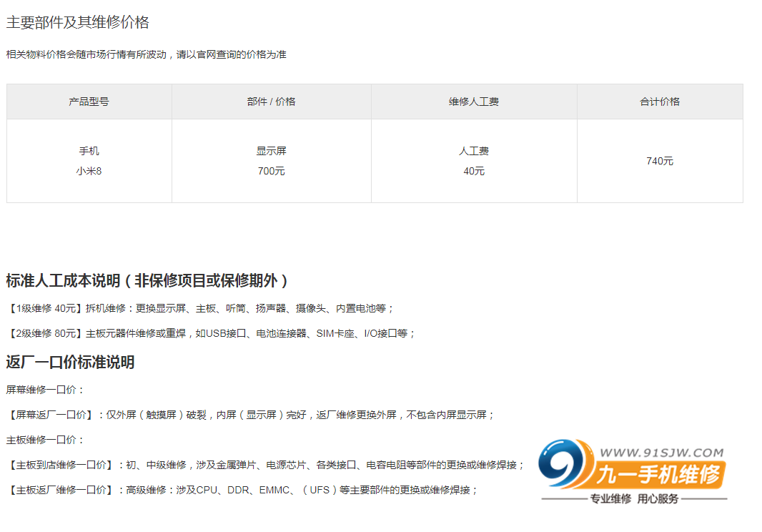Select the note about 相关物料价格会随市场行情有所波动
This screenshot has height=532, width=762.
pyautogui.click(x=147, y=54)
